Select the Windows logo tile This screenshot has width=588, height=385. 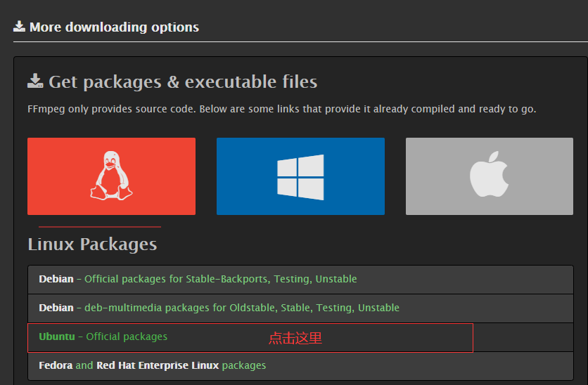(300, 176)
